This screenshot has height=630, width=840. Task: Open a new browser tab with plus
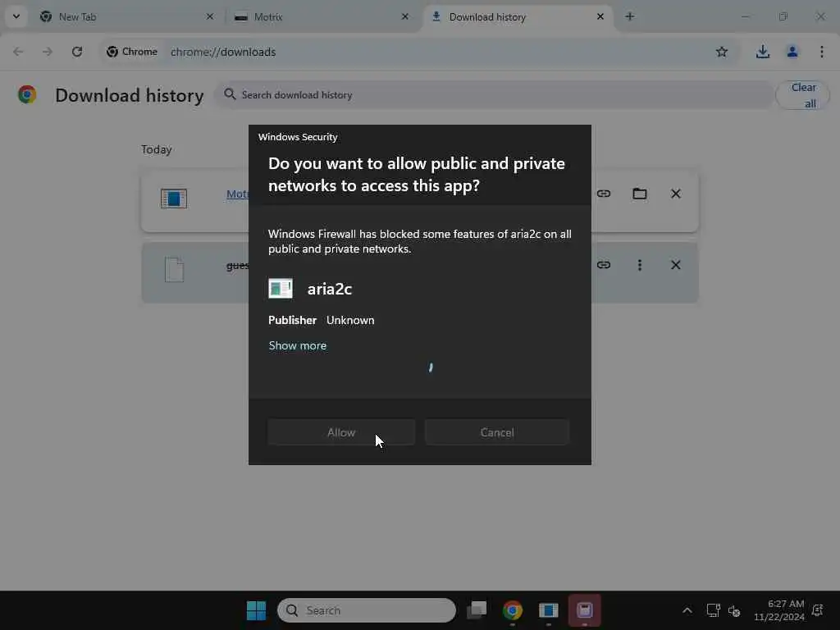pos(630,16)
